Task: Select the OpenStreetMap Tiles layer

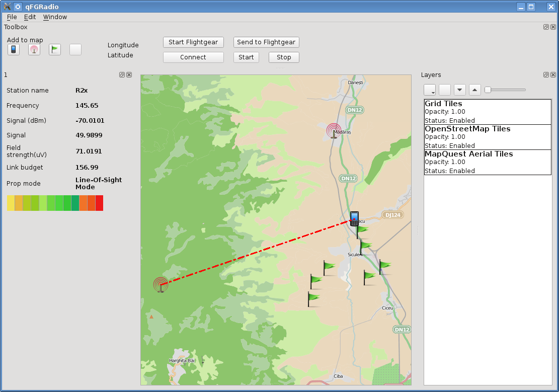Action: pyautogui.click(x=488, y=137)
